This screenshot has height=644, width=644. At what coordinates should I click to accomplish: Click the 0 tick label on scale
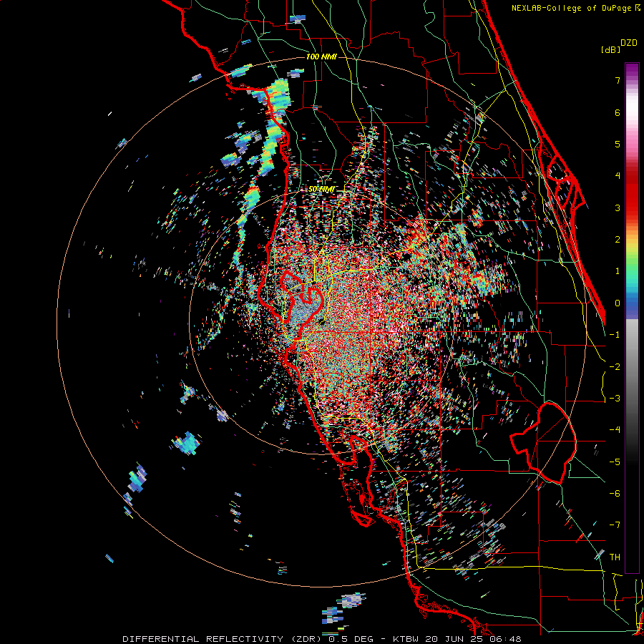coord(617,303)
